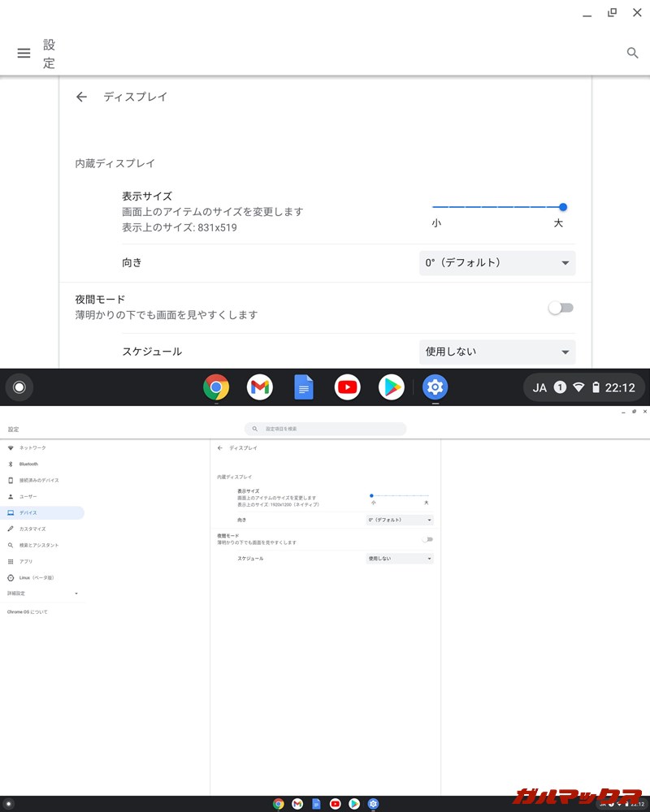Screen dimensions: 650x812
Task: Click the 設定項目を検索 search field
Action: tap(325, 429)
